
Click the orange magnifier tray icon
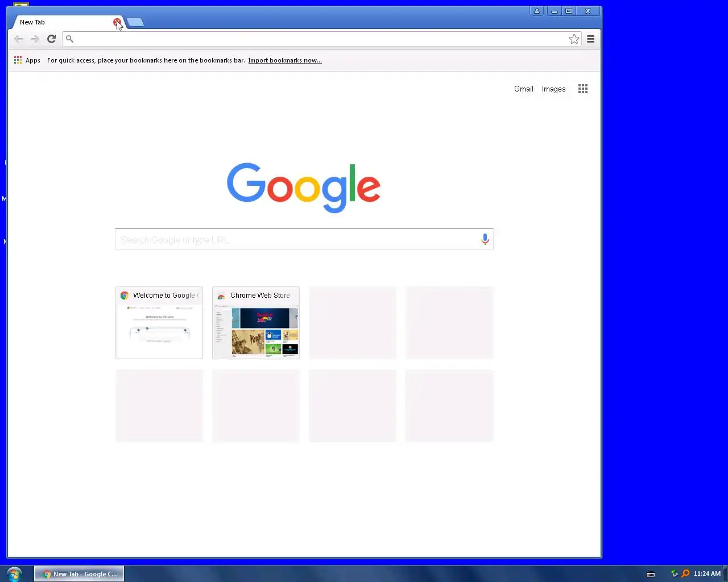click(685, 573)
